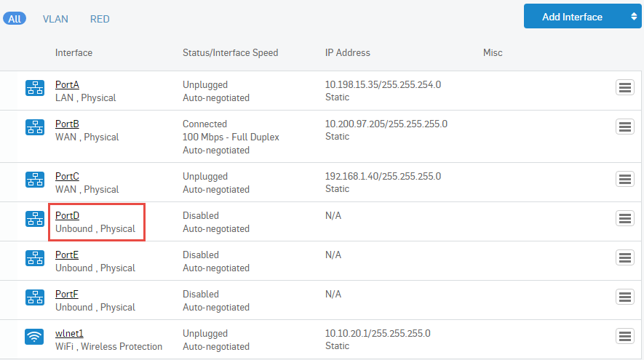Image resolution: width=644 pixels, height=360 pixels.
Task: Click the PortF network interface icon
Action: pos(34,297)
